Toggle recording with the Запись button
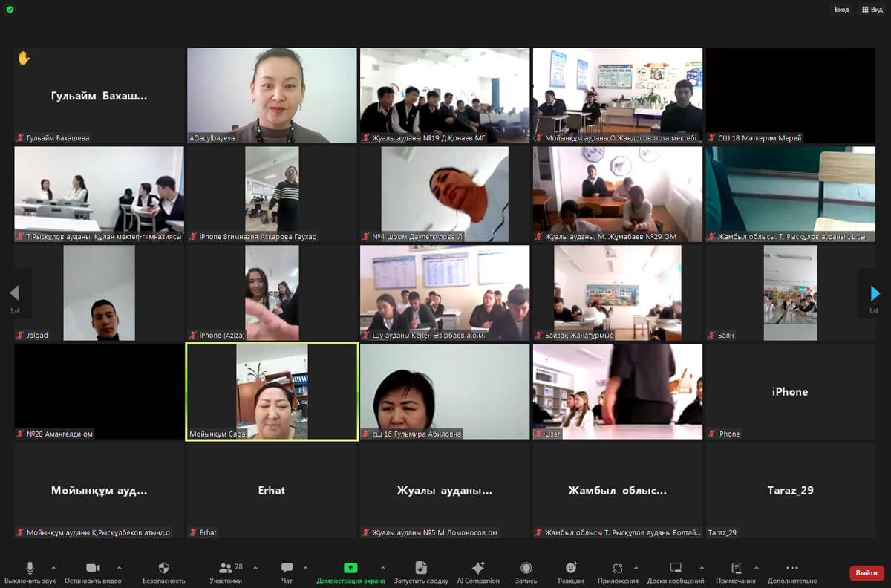 tap(526, 568)
